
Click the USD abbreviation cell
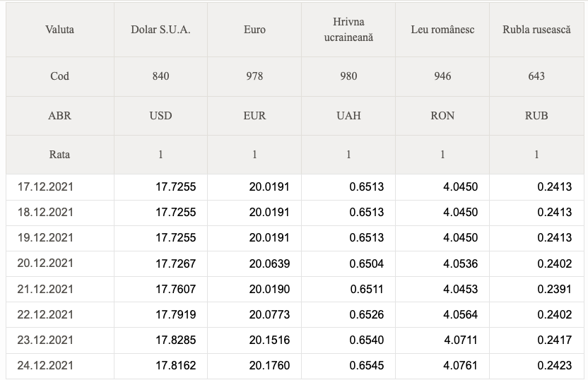click(160, 115)
